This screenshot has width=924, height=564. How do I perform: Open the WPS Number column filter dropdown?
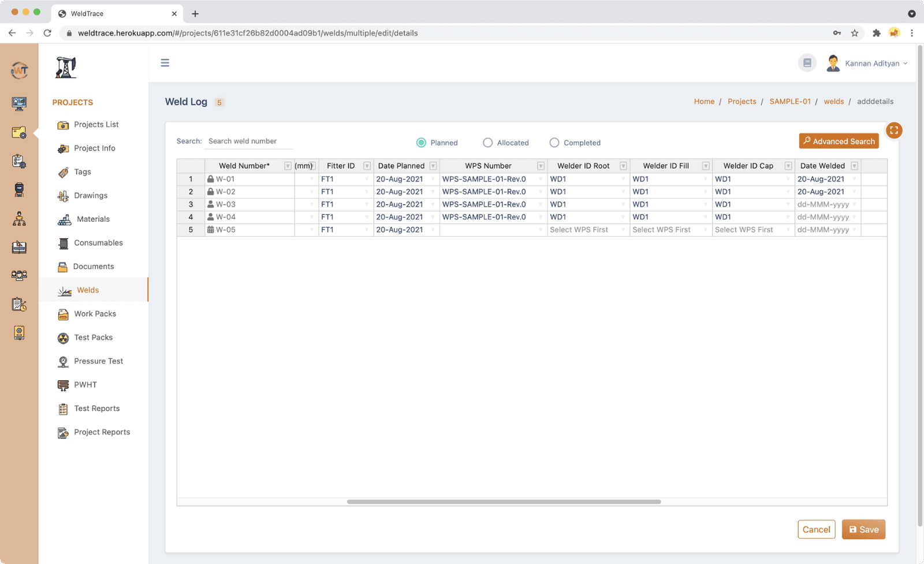click(x=541, y=166)
